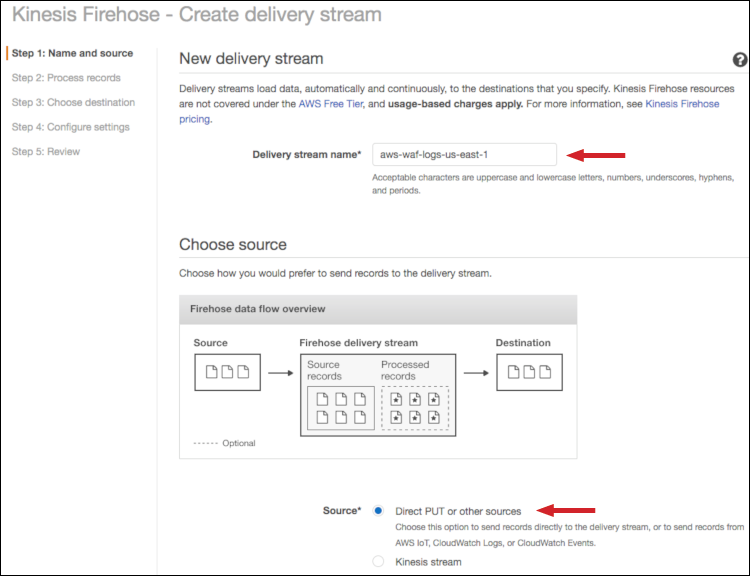Click the Delivery stream name input field
The height and width of the screenshot is (576, 750).
(x=464, y=155)
